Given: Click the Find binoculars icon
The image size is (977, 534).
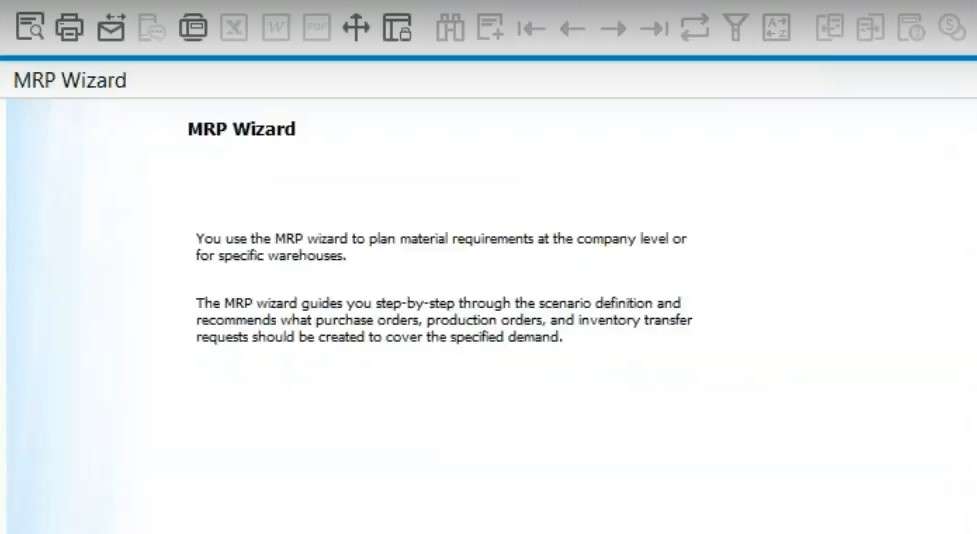Looking at the screenshot, I should click(x=450, y=27).
